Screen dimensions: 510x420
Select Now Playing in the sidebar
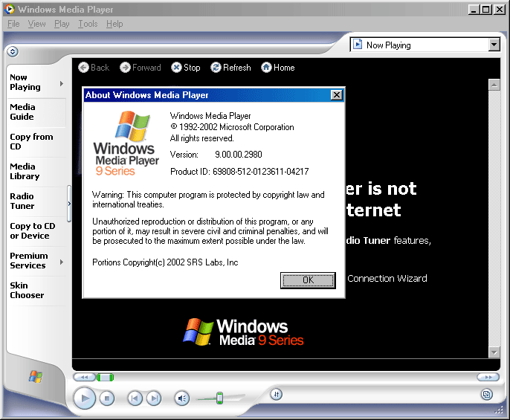coord(25,83)
